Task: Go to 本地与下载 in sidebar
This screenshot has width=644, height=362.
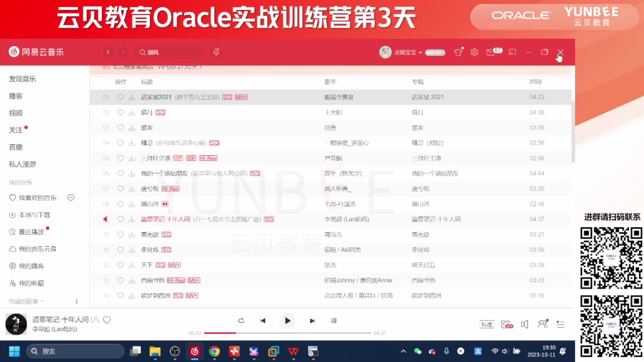Action: pos(35,215)
